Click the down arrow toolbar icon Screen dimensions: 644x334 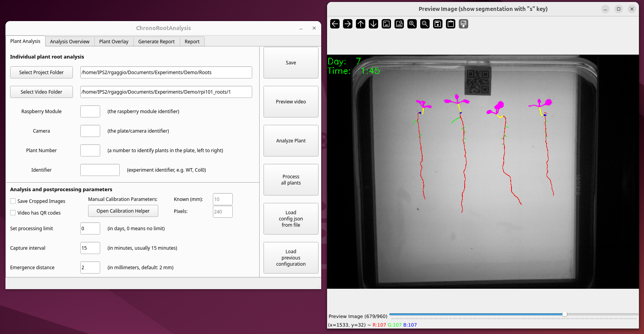point(373,24)
